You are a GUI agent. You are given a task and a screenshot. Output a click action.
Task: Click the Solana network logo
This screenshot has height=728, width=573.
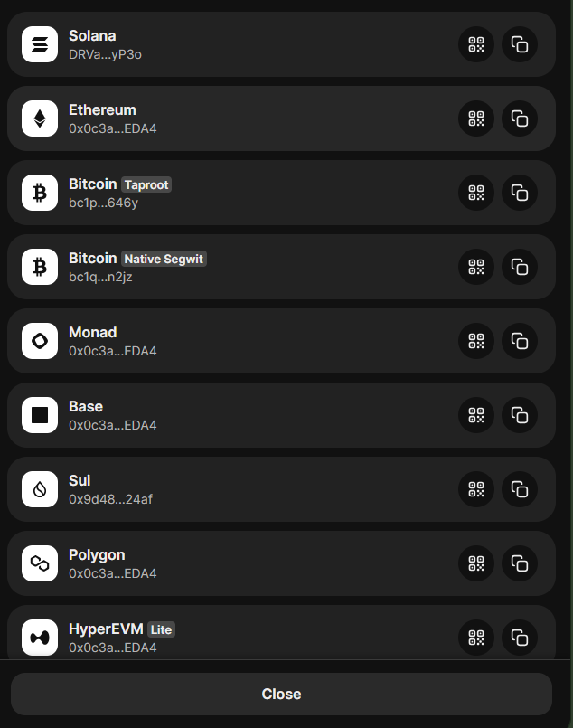coord(40,44)
